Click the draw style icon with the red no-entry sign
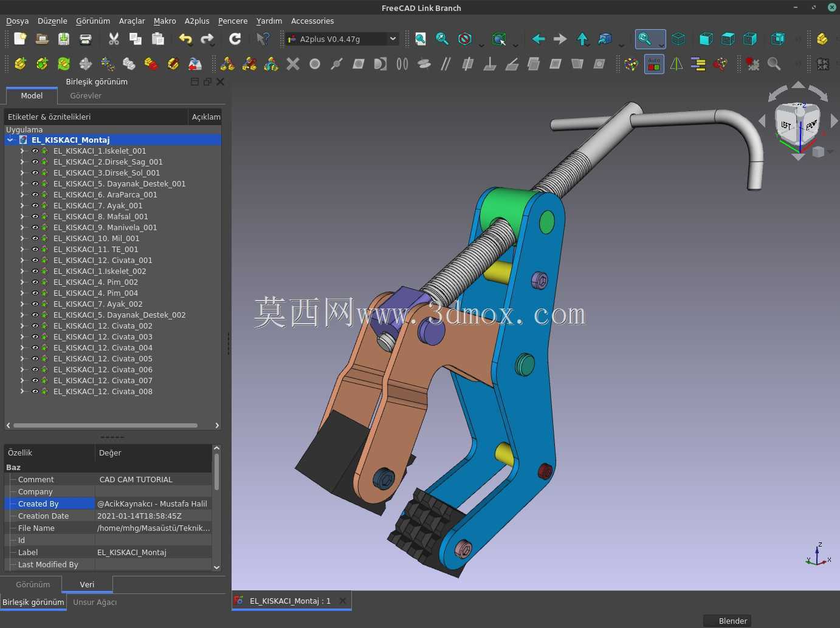 point(465,39)
